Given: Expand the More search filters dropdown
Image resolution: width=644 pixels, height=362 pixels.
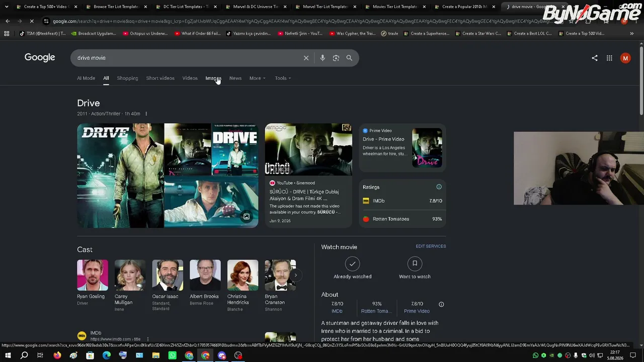Looking at the screenshot, I should [257, 78].
